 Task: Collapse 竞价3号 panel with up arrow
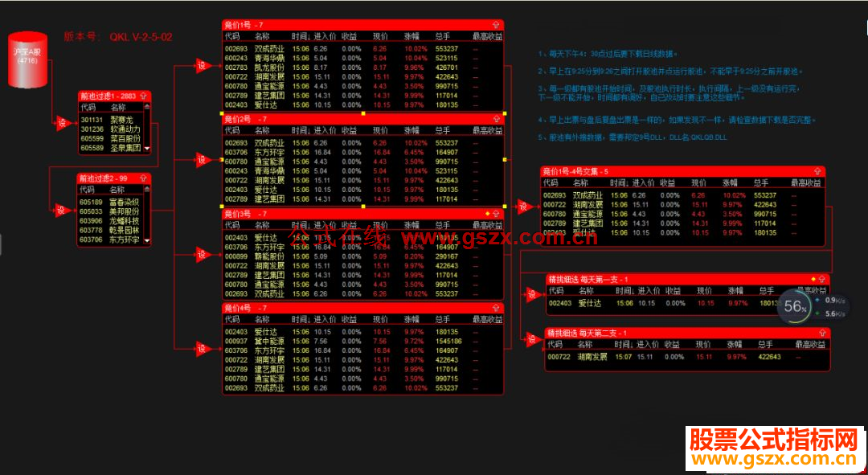[x=496, y=214]
